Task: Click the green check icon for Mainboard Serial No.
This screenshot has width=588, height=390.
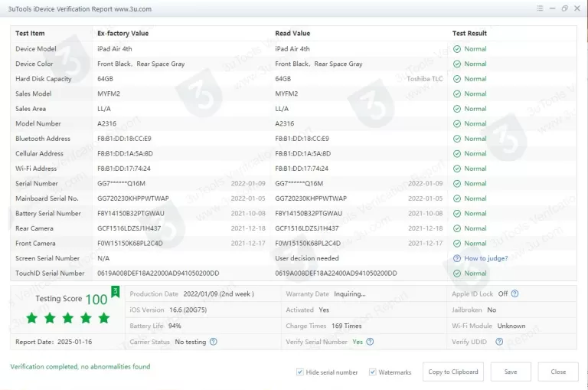Action: [457, 198]
